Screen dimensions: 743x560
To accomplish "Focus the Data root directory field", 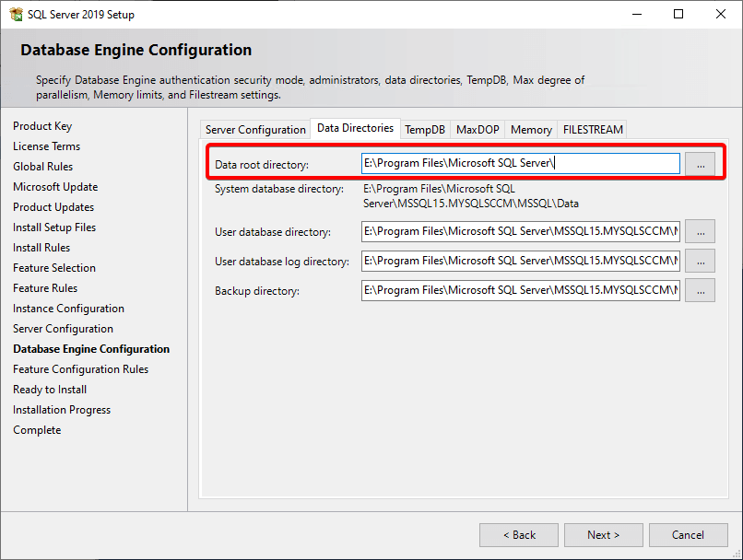I will coord(520,163).
